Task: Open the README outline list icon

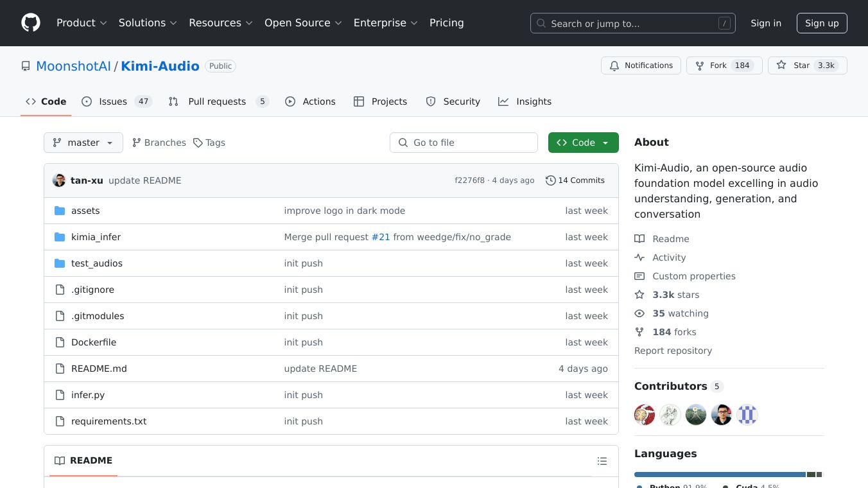Action: [602, 461]
